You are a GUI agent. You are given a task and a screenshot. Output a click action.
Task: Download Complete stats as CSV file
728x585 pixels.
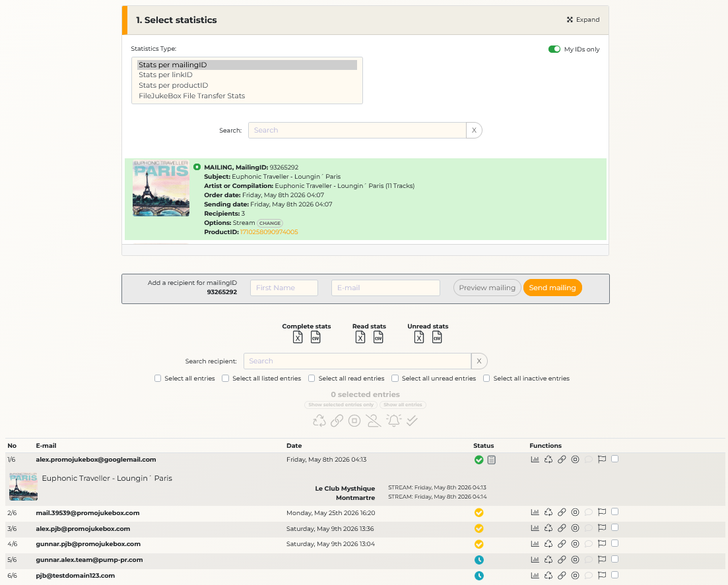click(x=315, y=337)
